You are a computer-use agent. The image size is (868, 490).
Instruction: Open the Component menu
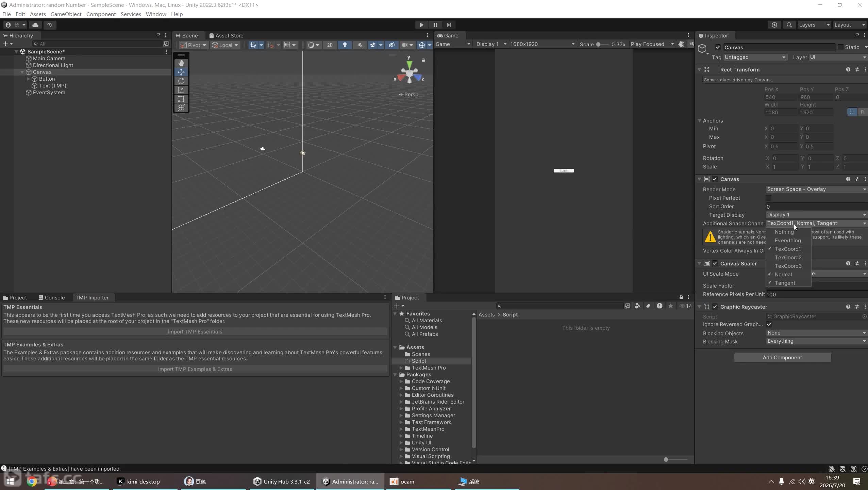coord(101,14)
